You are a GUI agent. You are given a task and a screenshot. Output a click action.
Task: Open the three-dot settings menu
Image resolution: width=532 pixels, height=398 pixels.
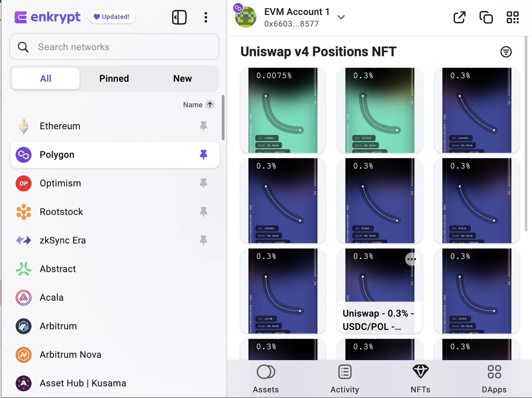tap(206, 17)
